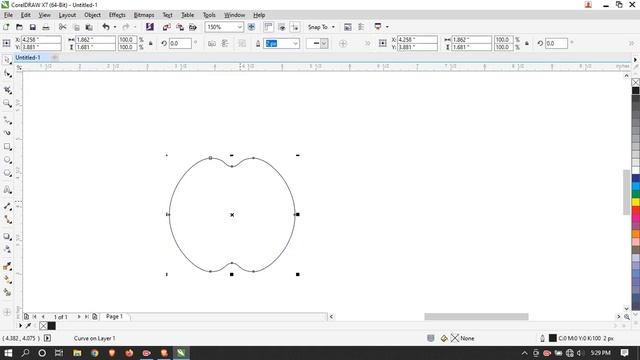640x360 pixels.
Task: Toggle Show rulers button
Action: click(268, 27)
